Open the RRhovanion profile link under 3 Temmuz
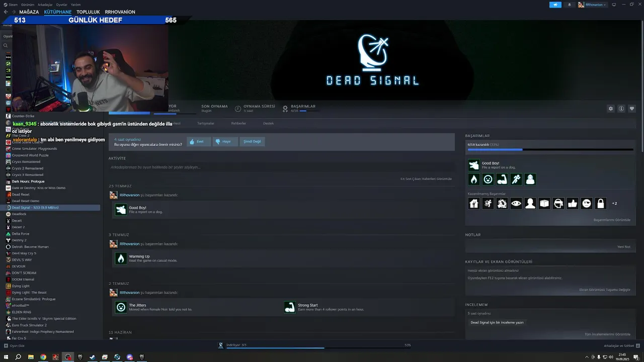This screenshot has width=644, height=362. (x=129, y=244)
